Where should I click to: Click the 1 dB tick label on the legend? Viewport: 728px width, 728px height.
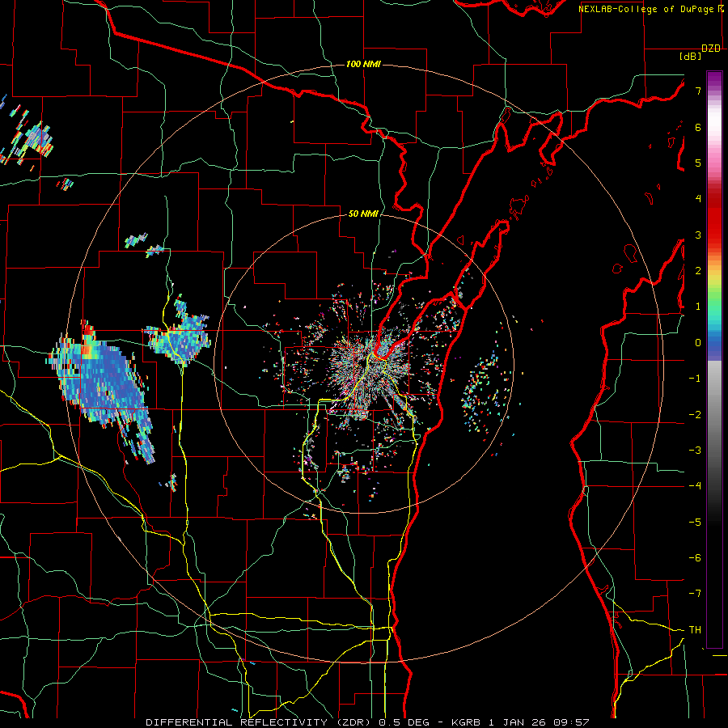pyautogui.click(x=698, y=307)
